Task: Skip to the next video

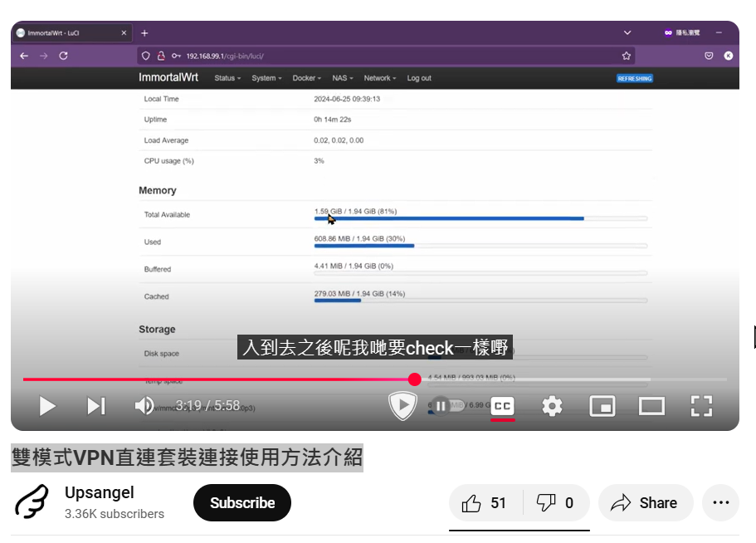Action: [96, 406]
